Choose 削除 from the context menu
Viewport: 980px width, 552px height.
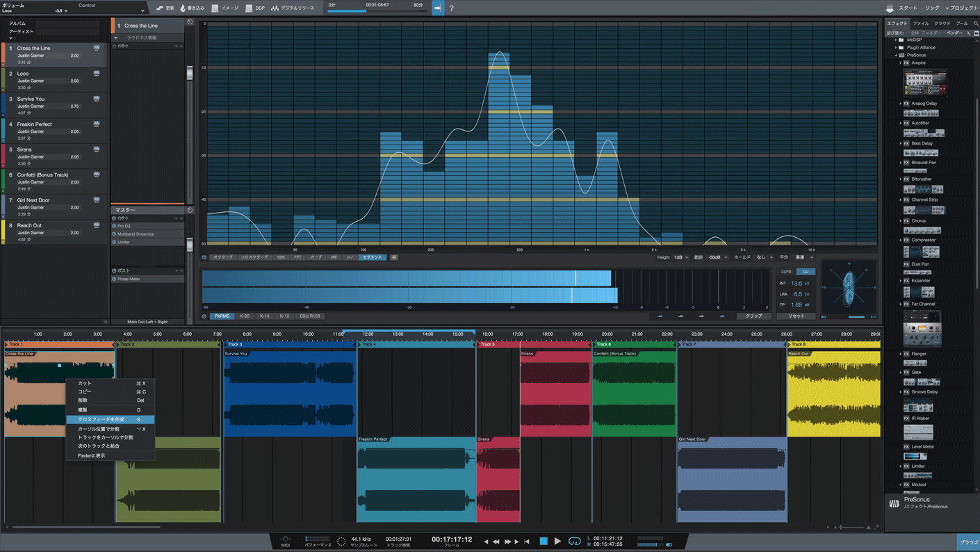point(110,400)
